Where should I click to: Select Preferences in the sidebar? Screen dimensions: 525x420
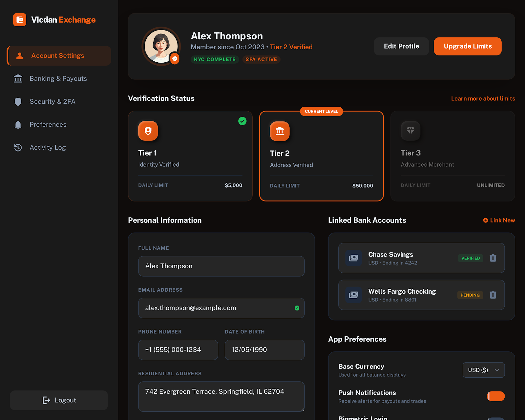click(x=48, y=125)
